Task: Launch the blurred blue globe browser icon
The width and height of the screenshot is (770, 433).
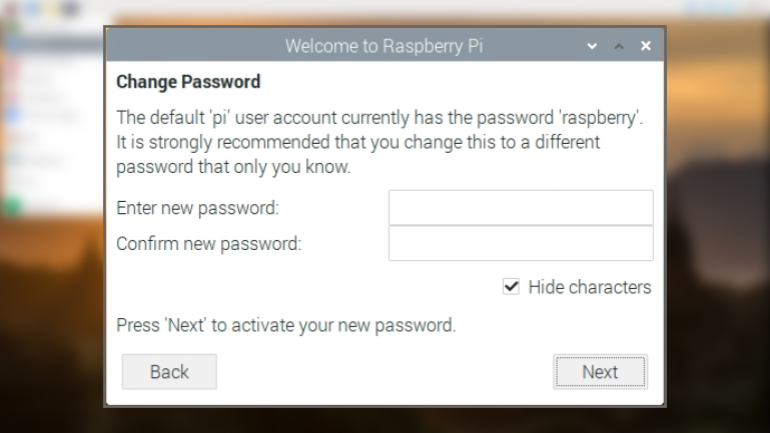Action: (x=33, y=8)
